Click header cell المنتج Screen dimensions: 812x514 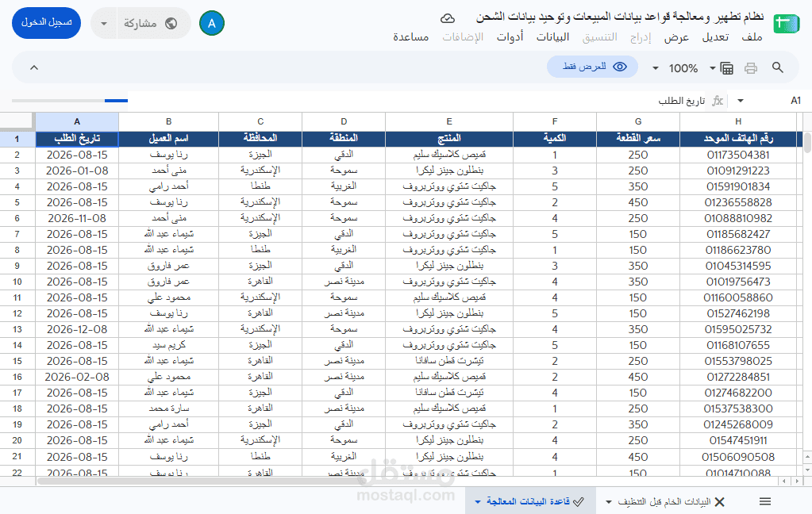pyautogui.click(x=449, y=138)
